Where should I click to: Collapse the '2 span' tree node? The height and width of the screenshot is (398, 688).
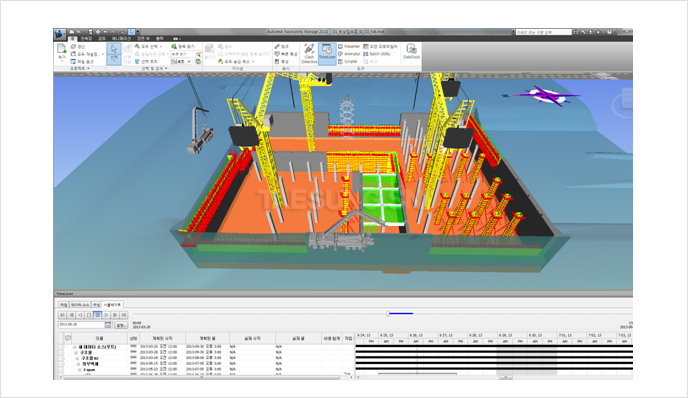(x=80, y=370)
